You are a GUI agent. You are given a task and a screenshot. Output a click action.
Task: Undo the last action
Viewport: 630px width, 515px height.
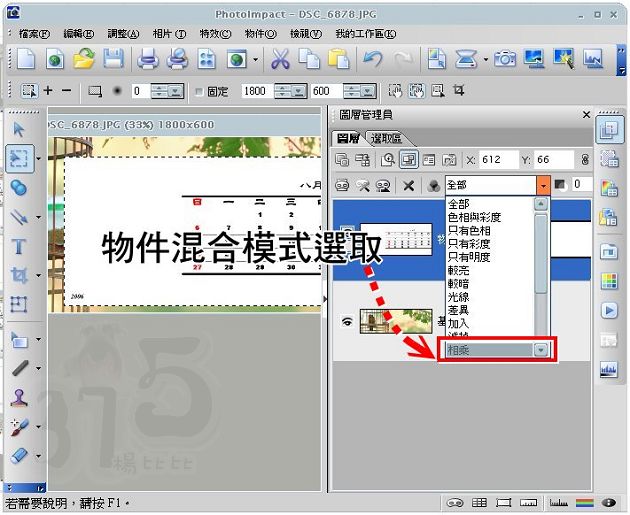click(x=372, y=59)
